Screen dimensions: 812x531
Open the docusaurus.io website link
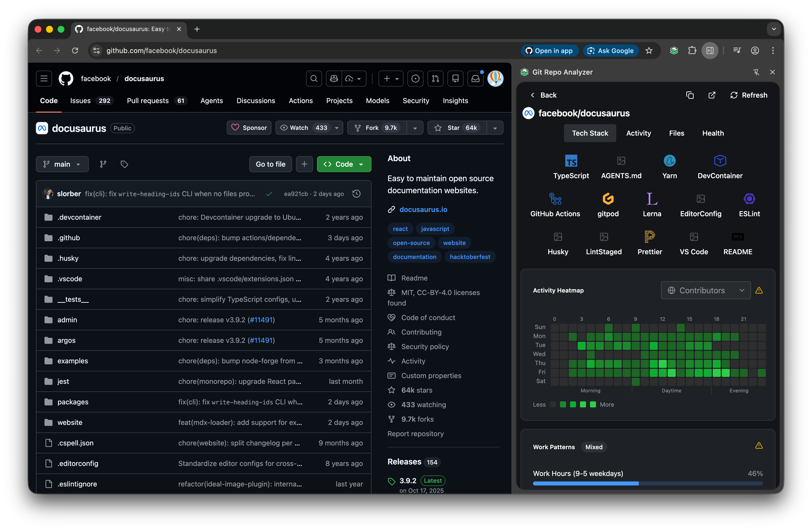pyautogui.click(x=423, y=210)
